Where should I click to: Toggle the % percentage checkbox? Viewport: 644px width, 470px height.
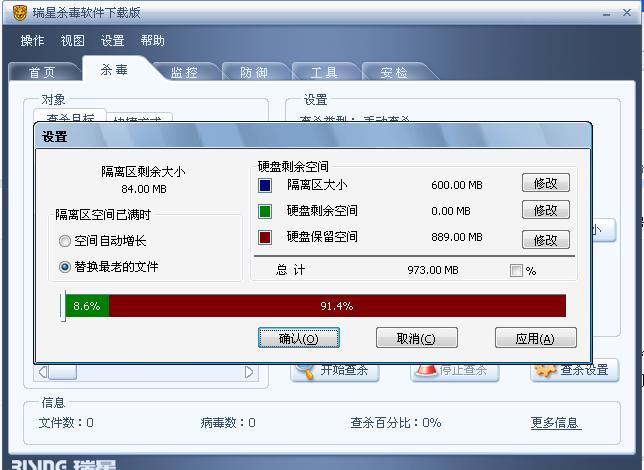(515, 270)
